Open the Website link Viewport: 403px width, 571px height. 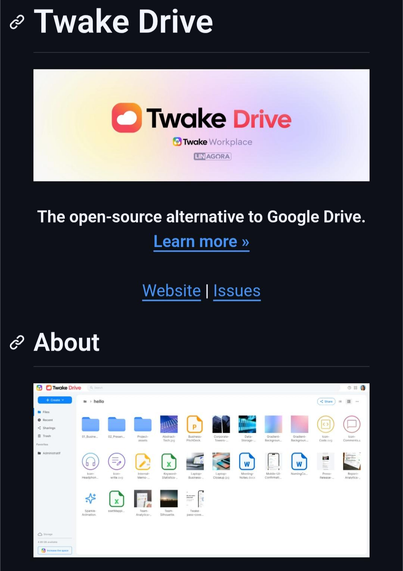(171, 291)
